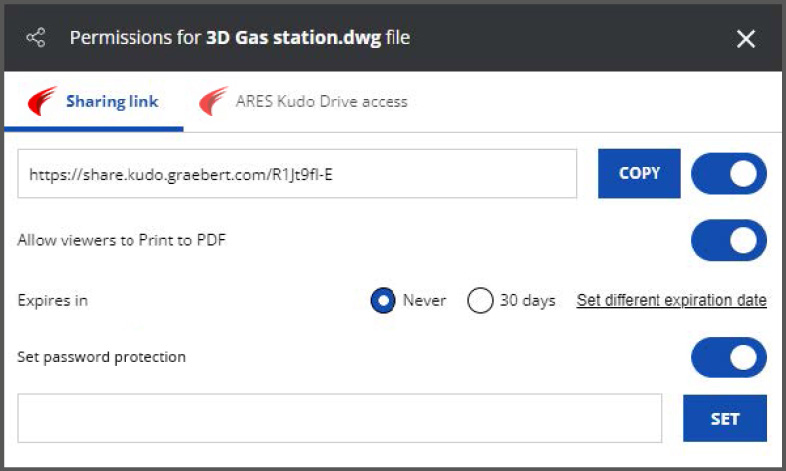Select the Never expiration option
The width and height of the screenshot is (786, 471).
(383, 300)
